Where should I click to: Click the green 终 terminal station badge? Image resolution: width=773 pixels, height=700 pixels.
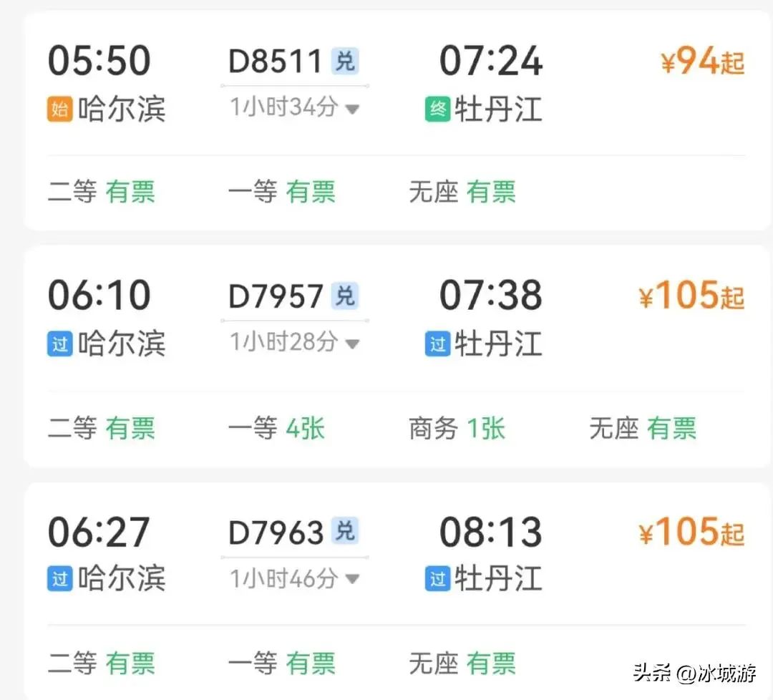tap(437, 110)
